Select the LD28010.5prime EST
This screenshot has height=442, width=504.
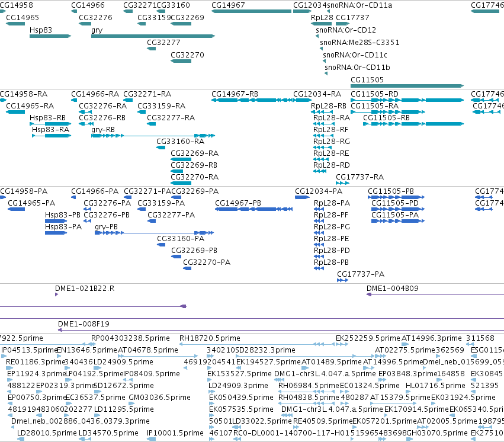point(21,439)
